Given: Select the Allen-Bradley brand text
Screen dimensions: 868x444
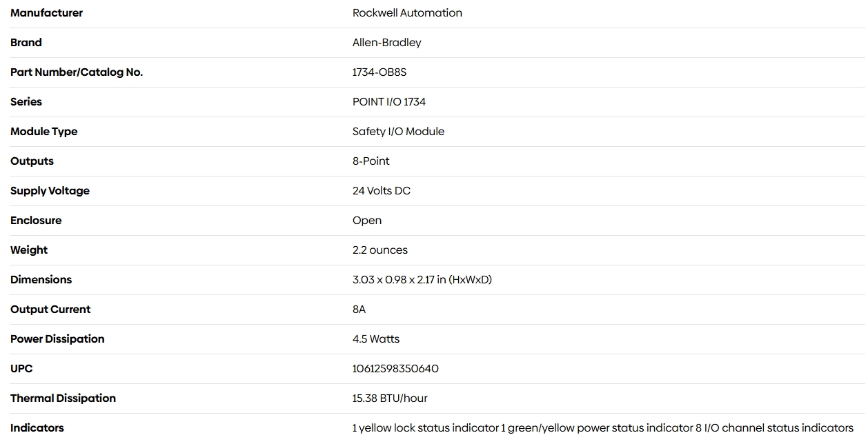Looking at the screenshot, I should tap(386, 42).
